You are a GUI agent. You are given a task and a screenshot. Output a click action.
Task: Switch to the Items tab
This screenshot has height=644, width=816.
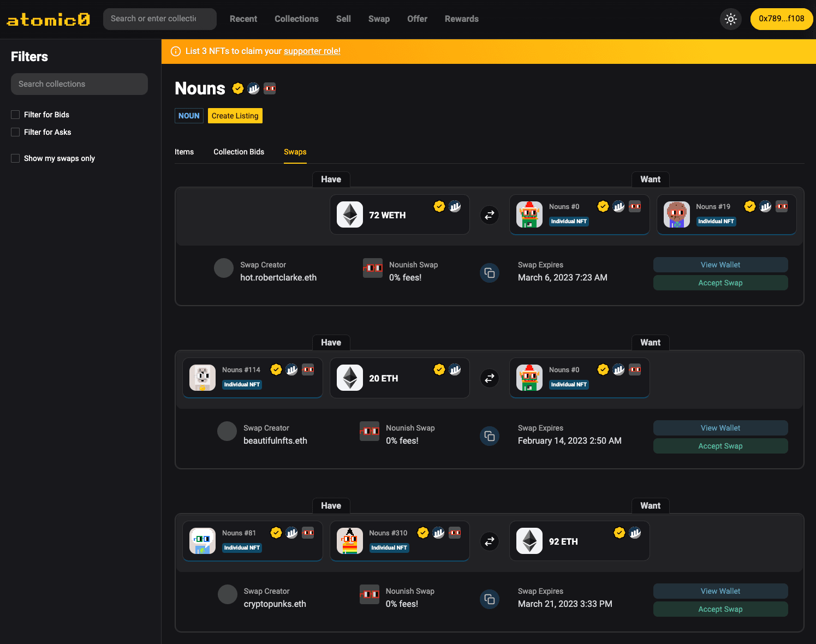tap(184, 152)
